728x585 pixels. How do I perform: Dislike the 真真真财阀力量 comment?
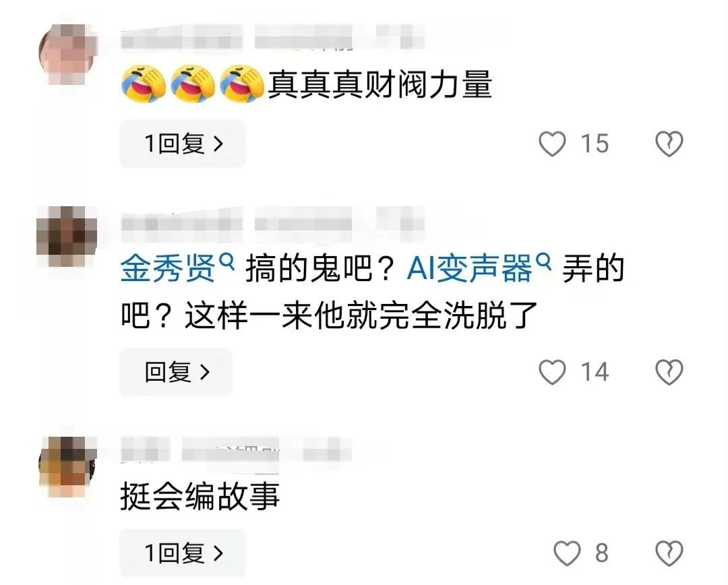click(x=669, y=144)
